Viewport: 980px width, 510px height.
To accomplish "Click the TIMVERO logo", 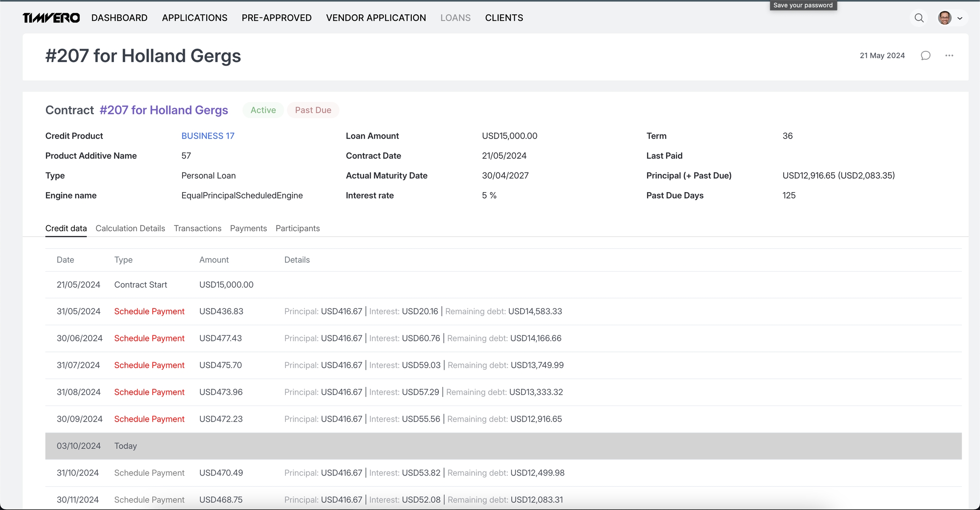I will coord(51,18).
